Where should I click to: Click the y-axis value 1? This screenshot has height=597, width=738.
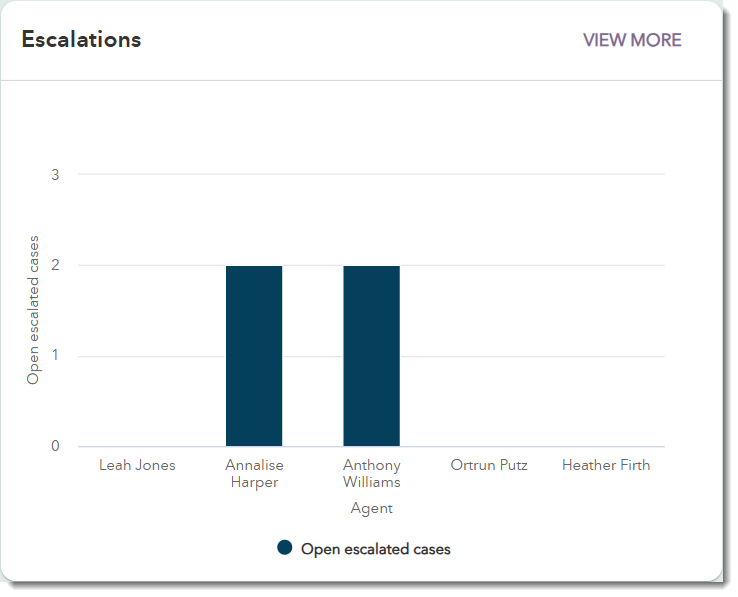point(55,355)
